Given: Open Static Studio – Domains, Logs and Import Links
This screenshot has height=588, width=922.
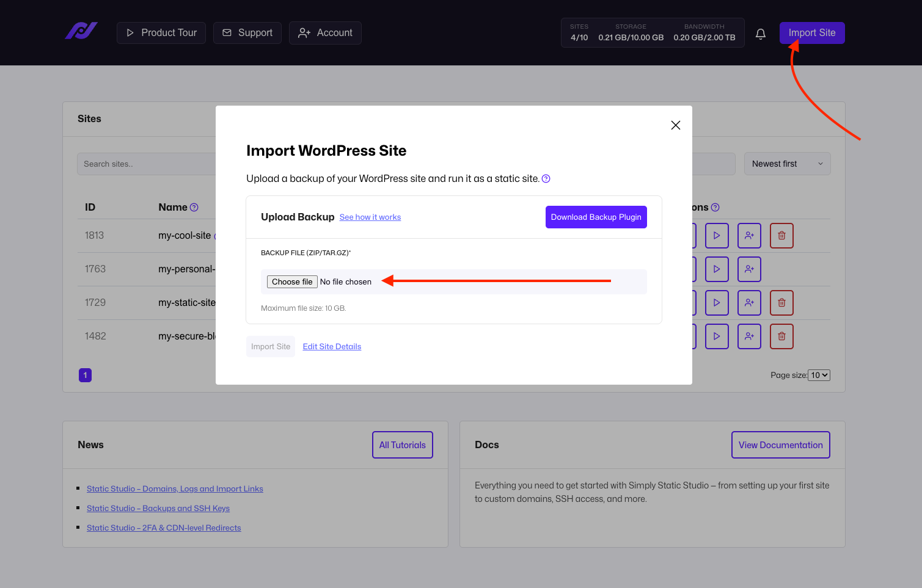Looking at the screenshot, I should pos(175,489).
